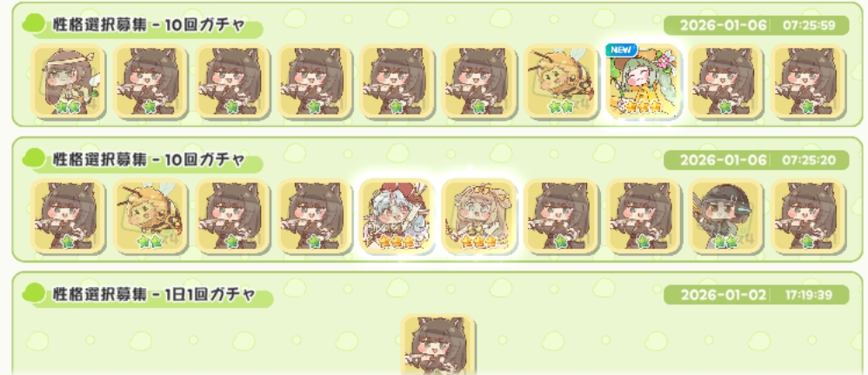Screen dimensions: 868x375
Task: Select the cream-haired three-star character with glow
Action: pyautogui.click(x=479, y=216)
